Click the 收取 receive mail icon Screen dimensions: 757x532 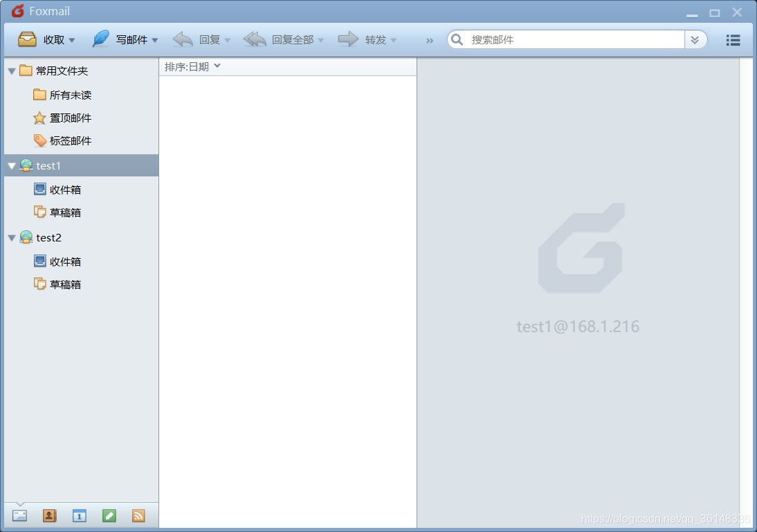point(27,39)
